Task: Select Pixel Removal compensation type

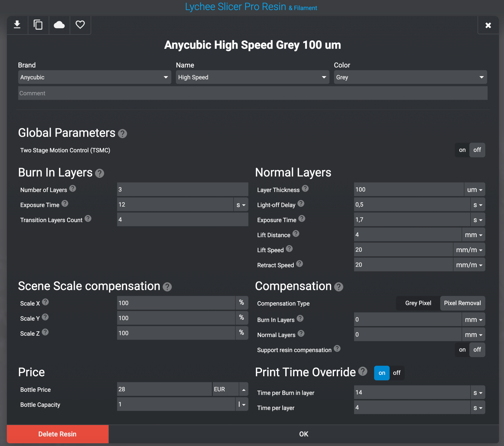Action: 462,303
